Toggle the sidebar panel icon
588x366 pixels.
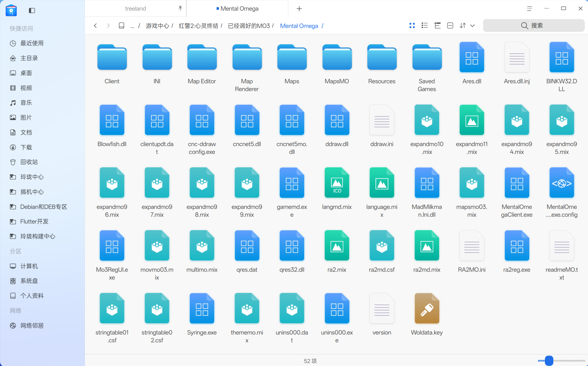tap(32, 11)
